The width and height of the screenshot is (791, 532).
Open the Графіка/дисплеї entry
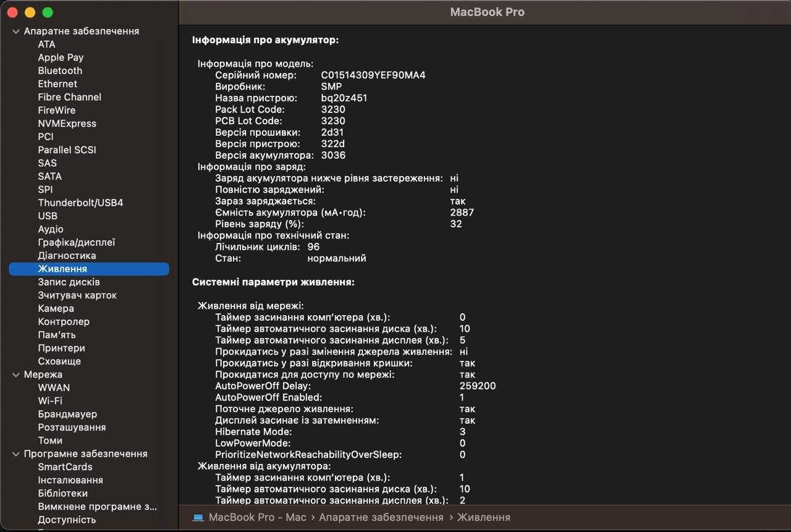(77, 242)
